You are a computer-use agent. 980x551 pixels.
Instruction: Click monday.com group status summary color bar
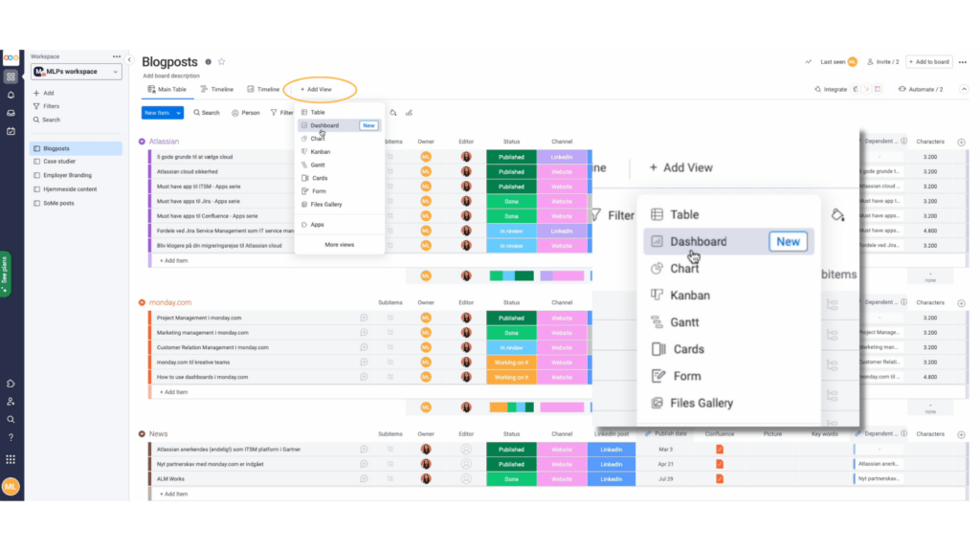pyautogui.click(x=511, y=408)
